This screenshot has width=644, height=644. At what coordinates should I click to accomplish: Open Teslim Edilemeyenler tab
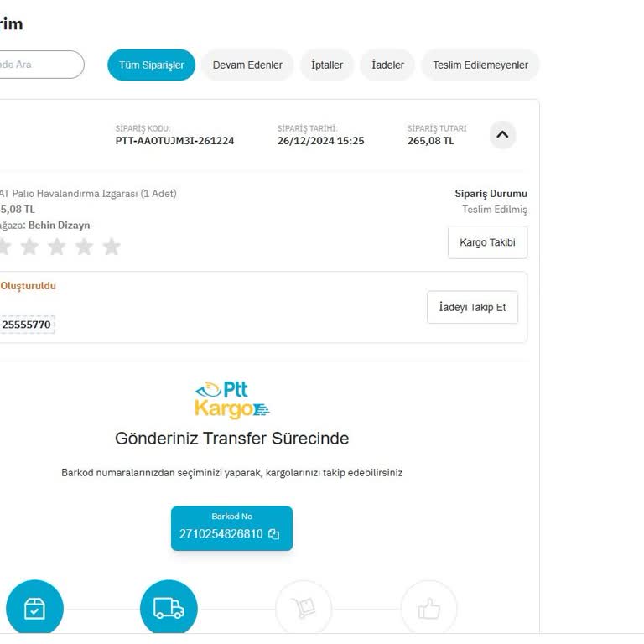(x=480, y=65)
